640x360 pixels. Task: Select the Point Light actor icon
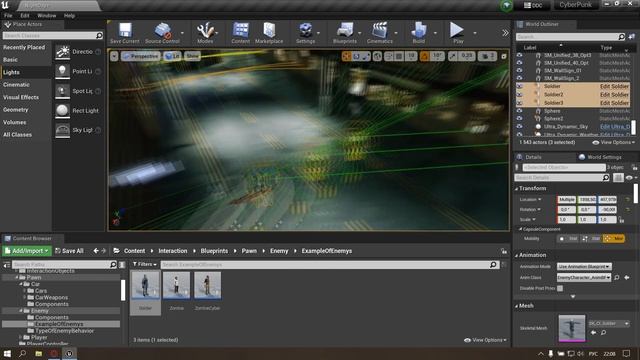coord(62,71)
